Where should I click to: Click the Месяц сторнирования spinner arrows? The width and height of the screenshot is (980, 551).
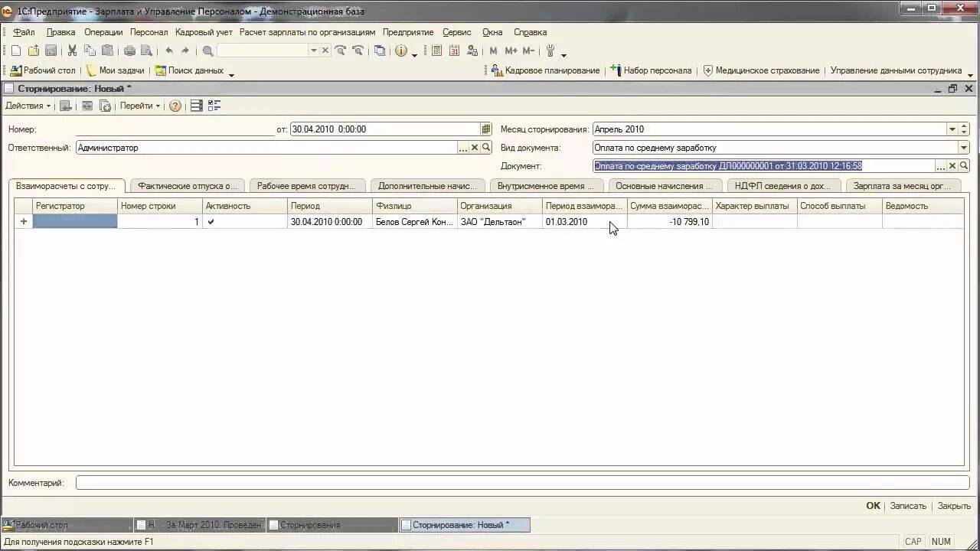tap(964, 129)
